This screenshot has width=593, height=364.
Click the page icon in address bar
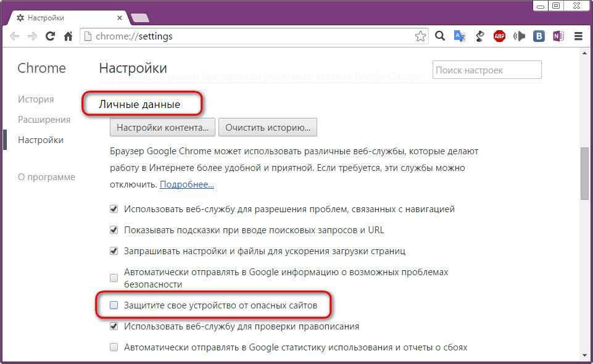pos(88,36)
